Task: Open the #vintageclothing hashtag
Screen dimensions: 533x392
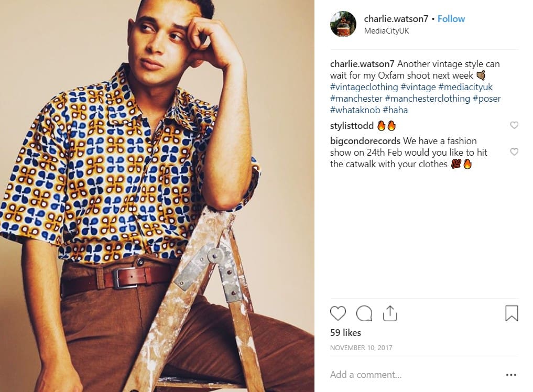Action: tap(364, 87)
